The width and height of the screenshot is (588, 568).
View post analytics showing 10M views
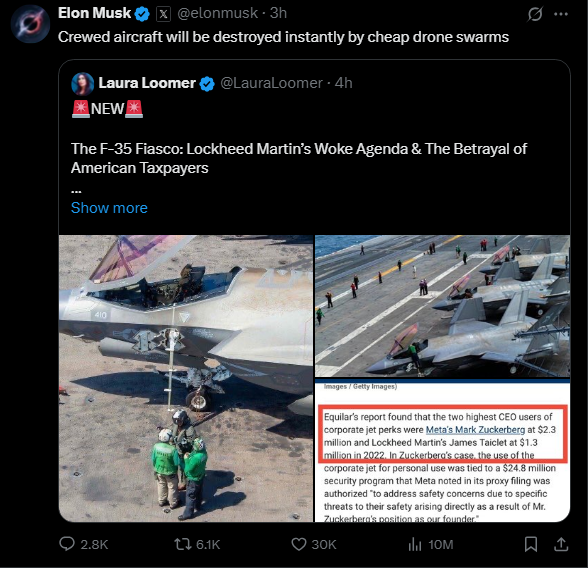pos(415,544)
